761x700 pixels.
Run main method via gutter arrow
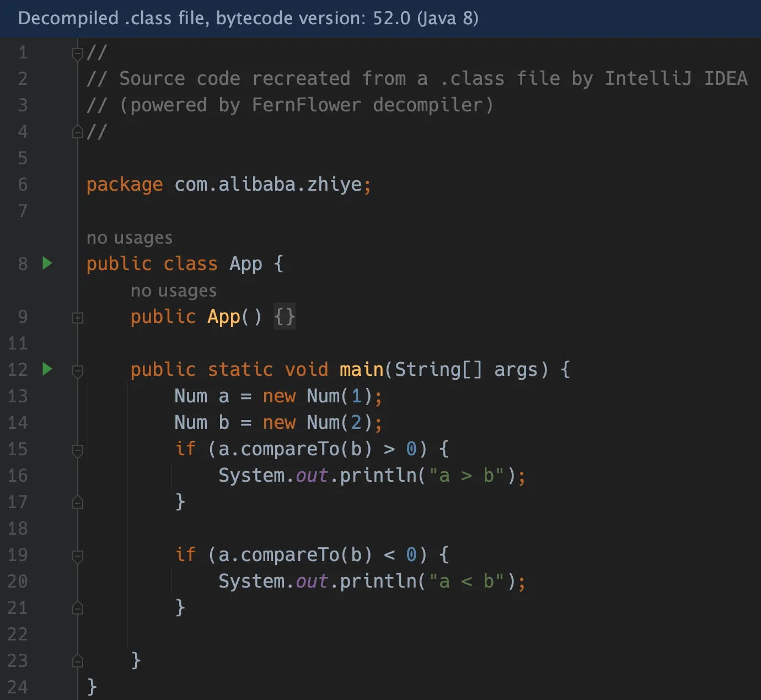(x=47, y=369)
